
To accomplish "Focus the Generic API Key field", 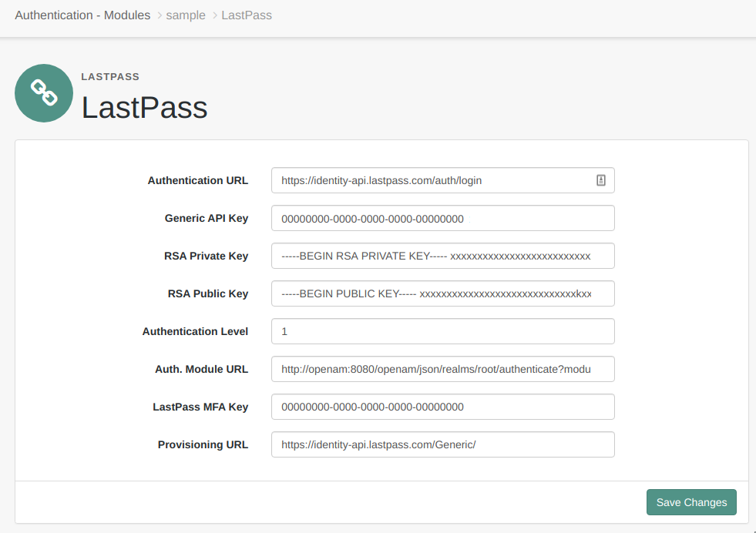I will (x=442, y=218).
